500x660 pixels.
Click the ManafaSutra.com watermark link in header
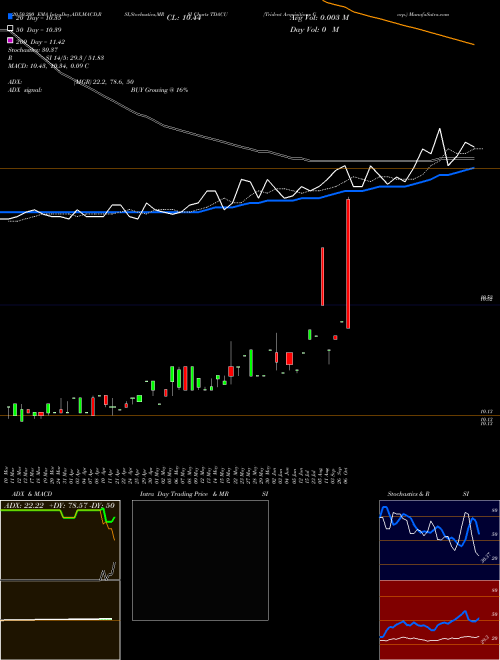click(x=429, y=14)
